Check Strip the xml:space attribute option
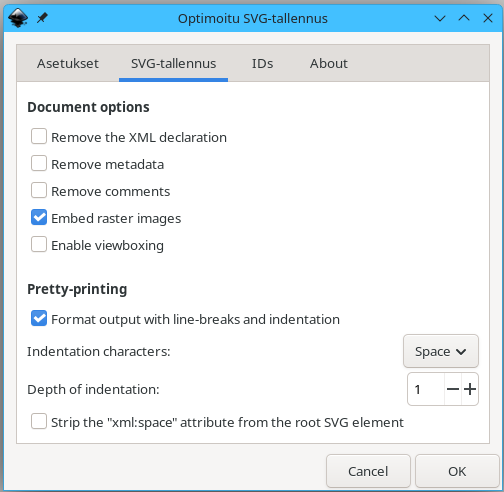The height and width of the screenshot is (492, 504). [x=39, y=421]
